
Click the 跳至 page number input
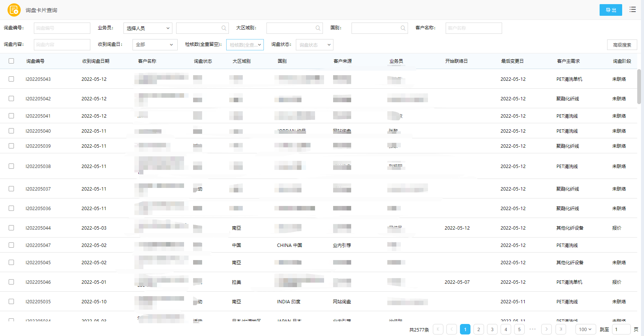[x=621, y=329]
